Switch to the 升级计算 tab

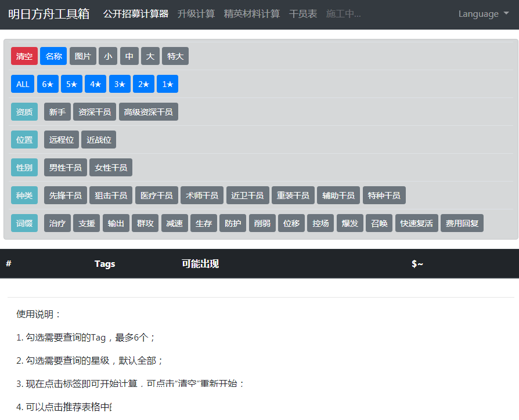[196, 14]
